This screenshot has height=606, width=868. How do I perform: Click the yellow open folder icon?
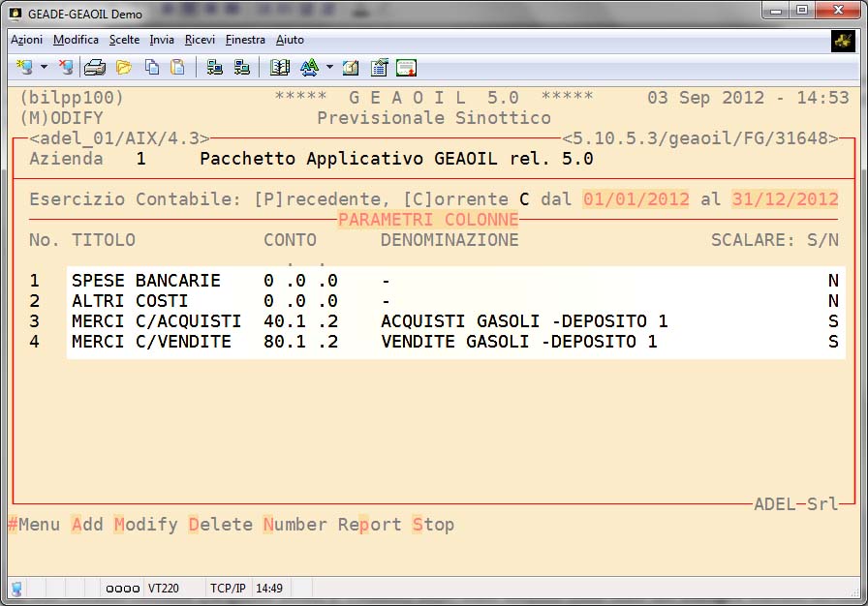124,68
